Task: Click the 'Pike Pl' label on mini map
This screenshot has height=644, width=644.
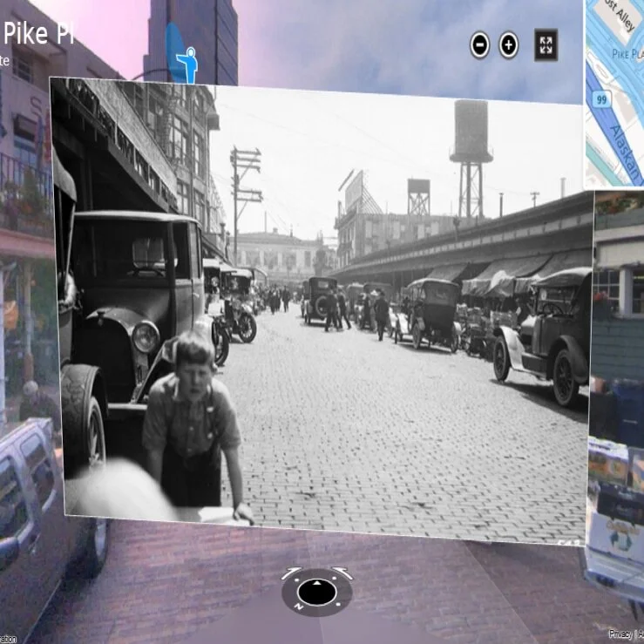Action: click(627, 54)
